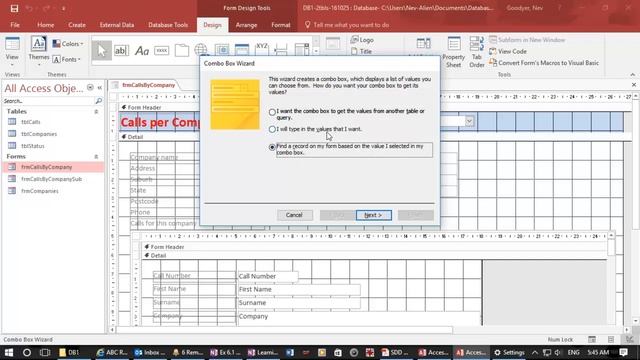Screen dimensions: 640x360
Task: Close the frmCallsByCompany document with X
Action: pyautogui.click(x=634, y=84)
